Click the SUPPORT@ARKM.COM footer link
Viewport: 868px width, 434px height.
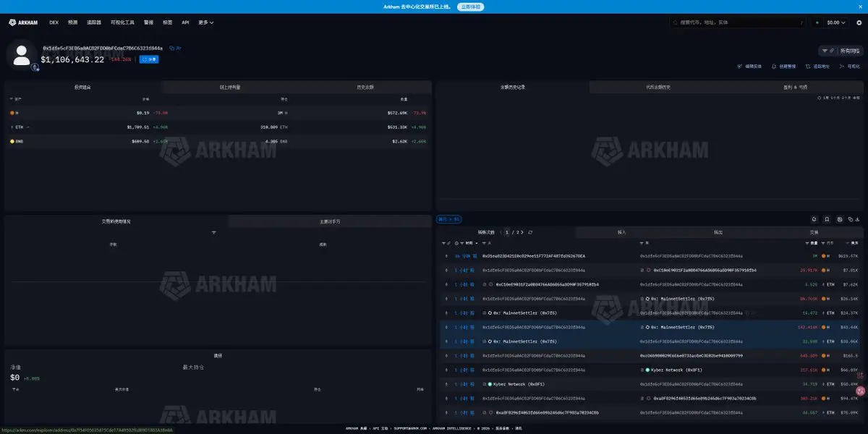click(x=410, y=428)
